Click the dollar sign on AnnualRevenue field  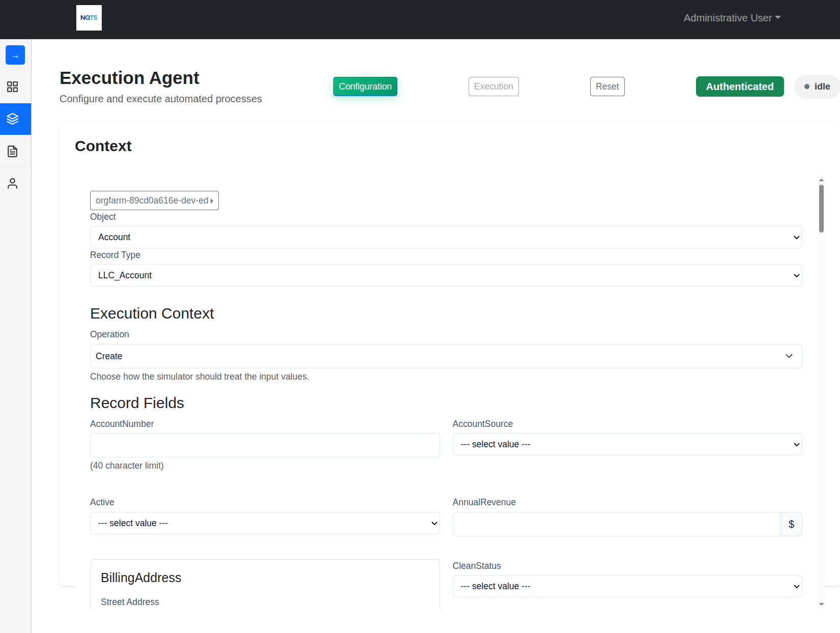[791, 524]
